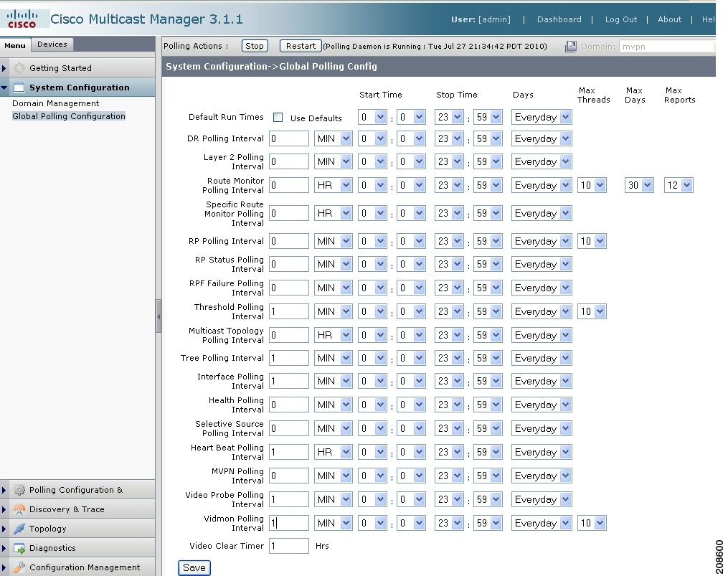This screenshot has width=728, height=576.
Task: Open the About link
Action: tap(669, 19)
